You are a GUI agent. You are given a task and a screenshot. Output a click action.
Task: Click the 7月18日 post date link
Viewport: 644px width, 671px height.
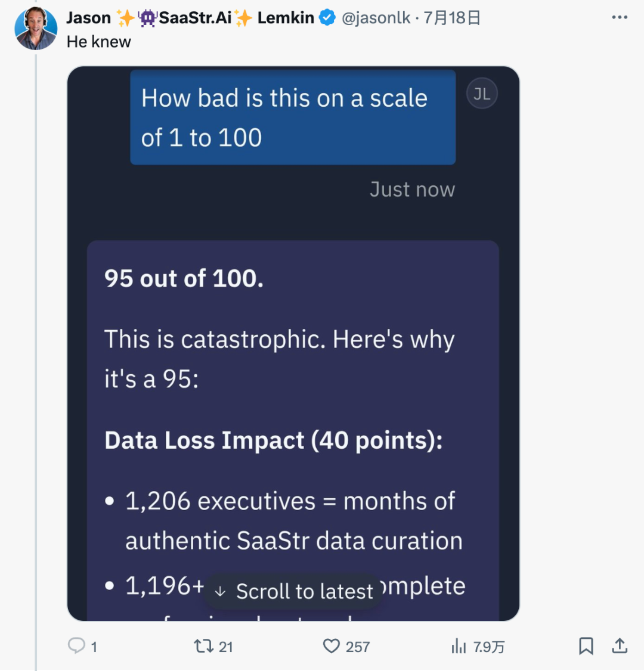click(x=452, y=18)
